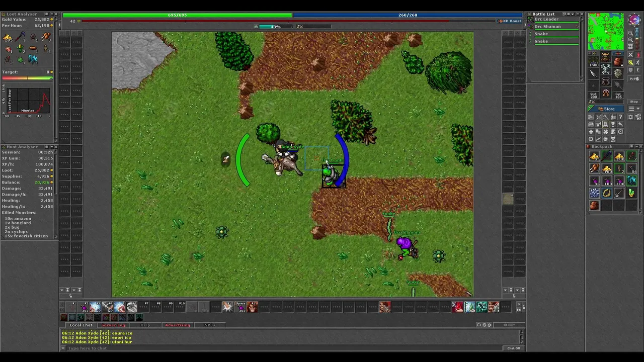The height and width of the screenshot is (362, 644).
Task: Open the hamburger menu dropdown beside Store
Action: pos(634,109)
